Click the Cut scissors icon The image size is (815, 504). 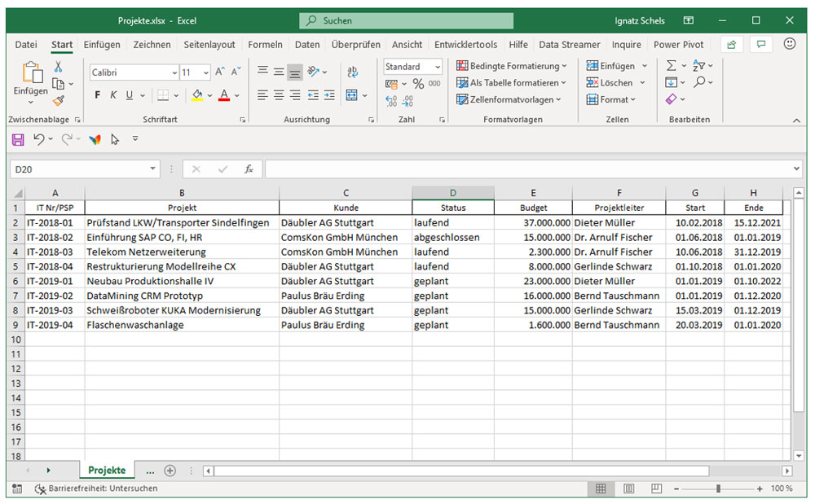58,67
